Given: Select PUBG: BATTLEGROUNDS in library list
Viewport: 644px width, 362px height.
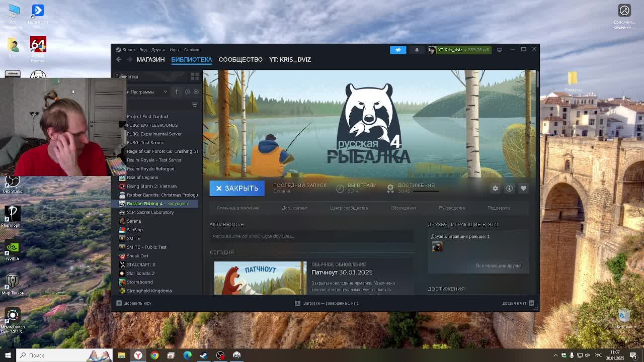Looking at the screenshot, I should 152,125.
